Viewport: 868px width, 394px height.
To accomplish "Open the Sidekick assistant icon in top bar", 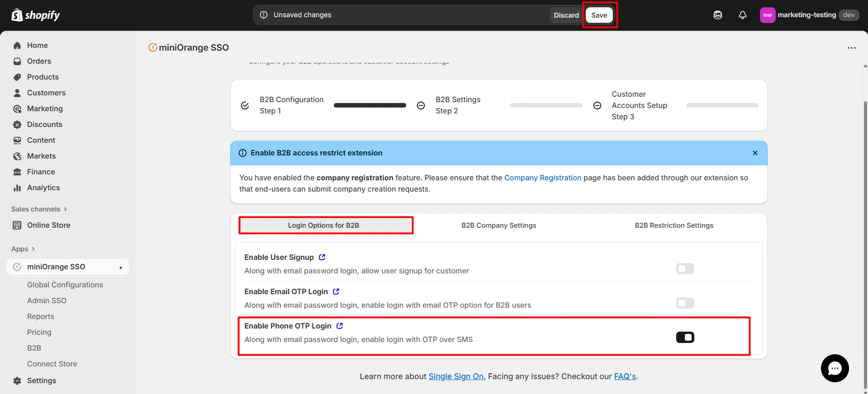I will pos(718,15).
